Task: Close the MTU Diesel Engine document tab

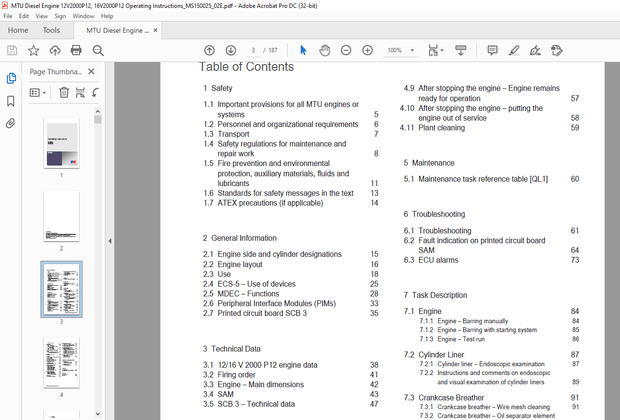Action: [155, 30]
